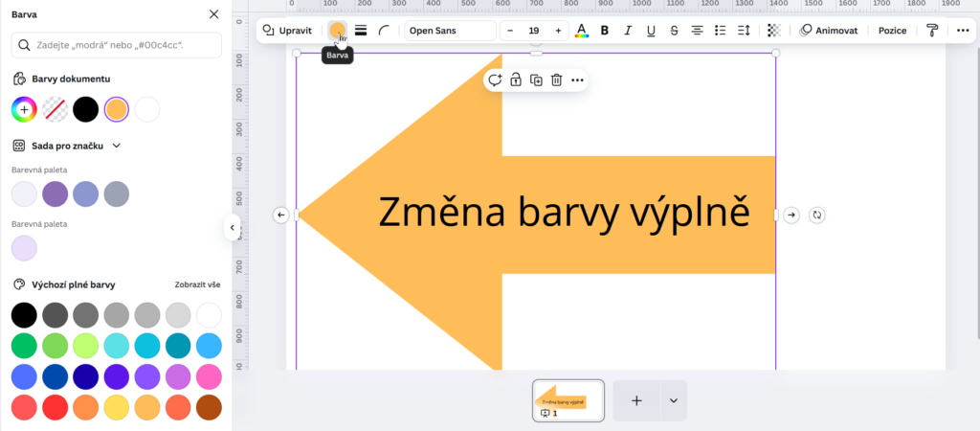This screenshot has width=980, height=431.
Task: Toggle underline text formatting
Action: (651, 31)
